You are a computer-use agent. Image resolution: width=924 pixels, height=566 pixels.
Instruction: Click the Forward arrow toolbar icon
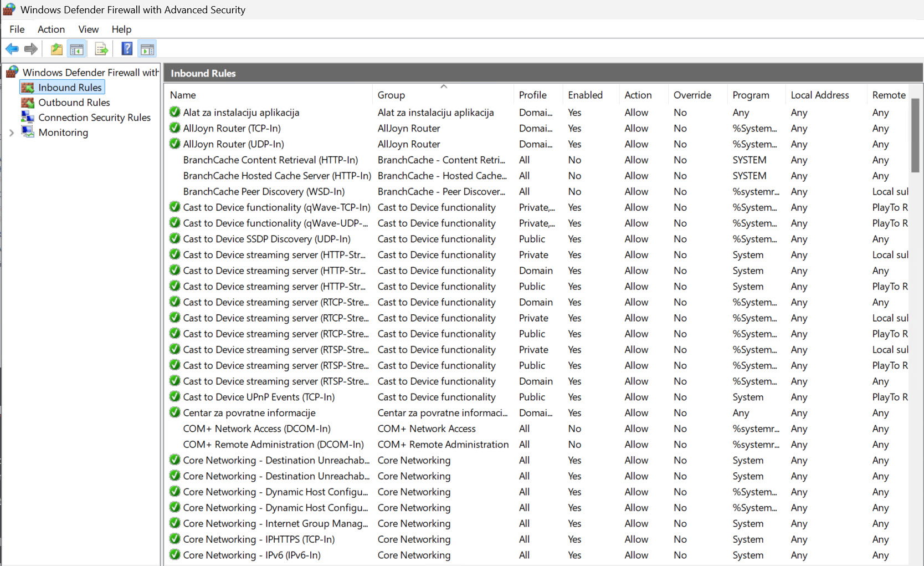31,49
